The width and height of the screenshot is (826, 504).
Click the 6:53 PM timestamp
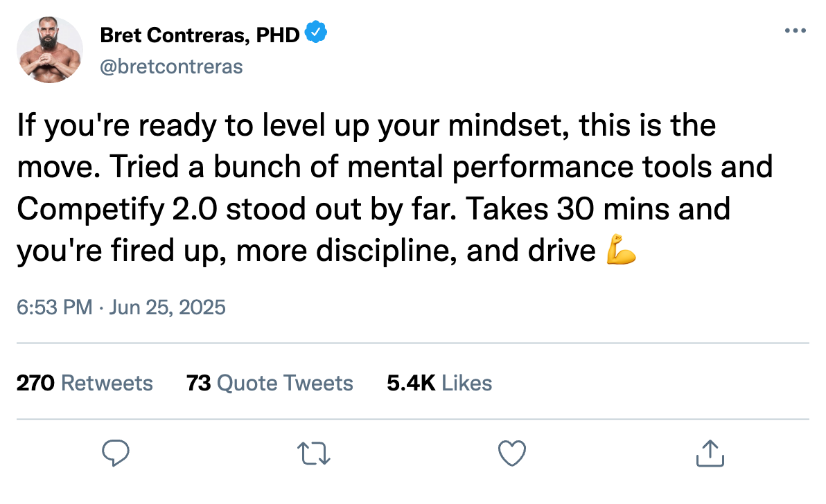tap(54, 307)
